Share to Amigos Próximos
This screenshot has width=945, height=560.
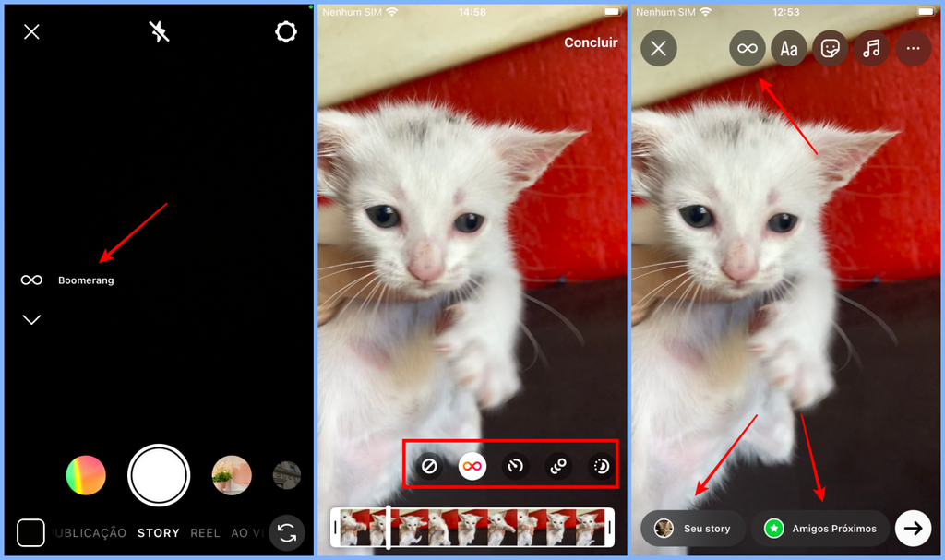[x=819, y=528]
